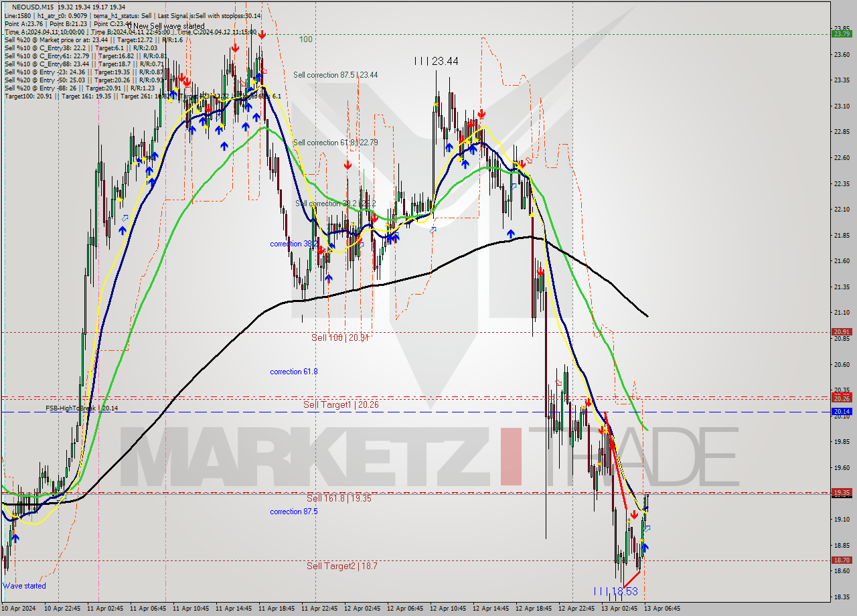Select the 'Line:1580 | h1_atr_c0' status line
The width and height of the screenshot is (857, 616).
point(133,15)
